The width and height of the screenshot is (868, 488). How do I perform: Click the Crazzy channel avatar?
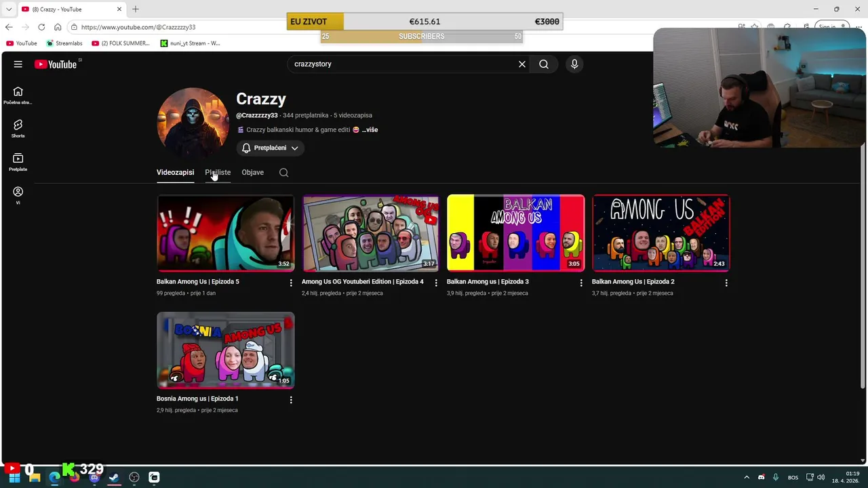pyautogui.click(x=193, y=122)
